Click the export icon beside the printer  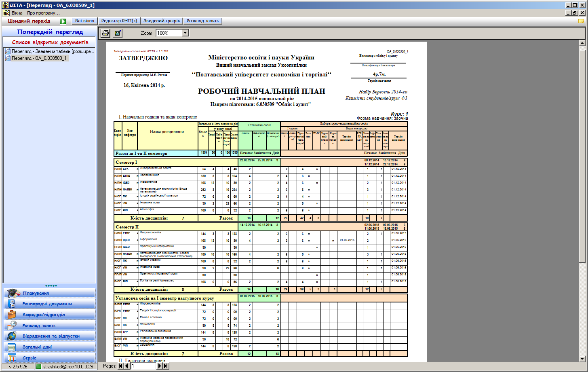[118, 33]
